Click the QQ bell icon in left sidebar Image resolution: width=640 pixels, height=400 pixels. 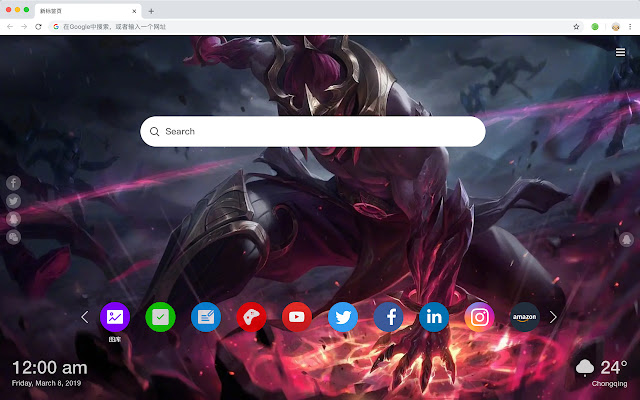tap(13, 219)
